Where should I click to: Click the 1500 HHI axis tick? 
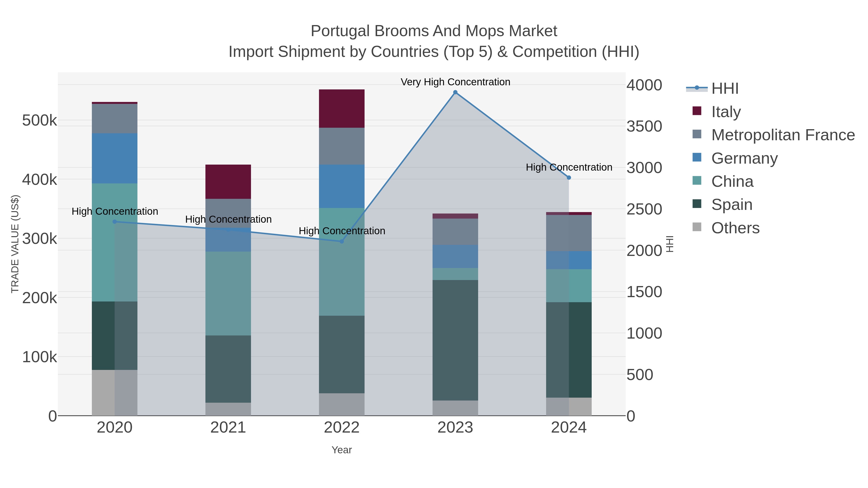coord(644,292)
